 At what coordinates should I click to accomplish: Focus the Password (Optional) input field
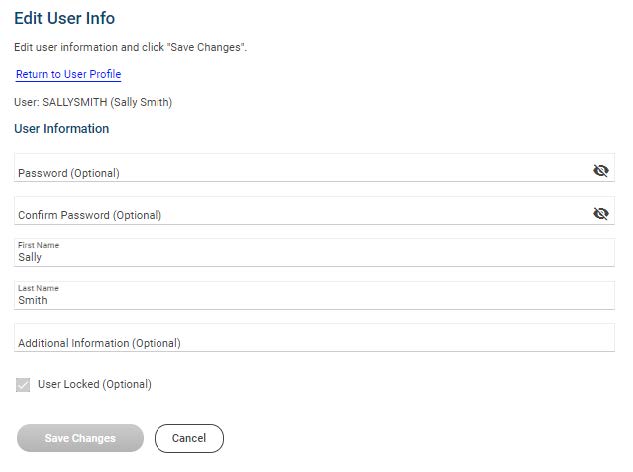pos(300,170)
